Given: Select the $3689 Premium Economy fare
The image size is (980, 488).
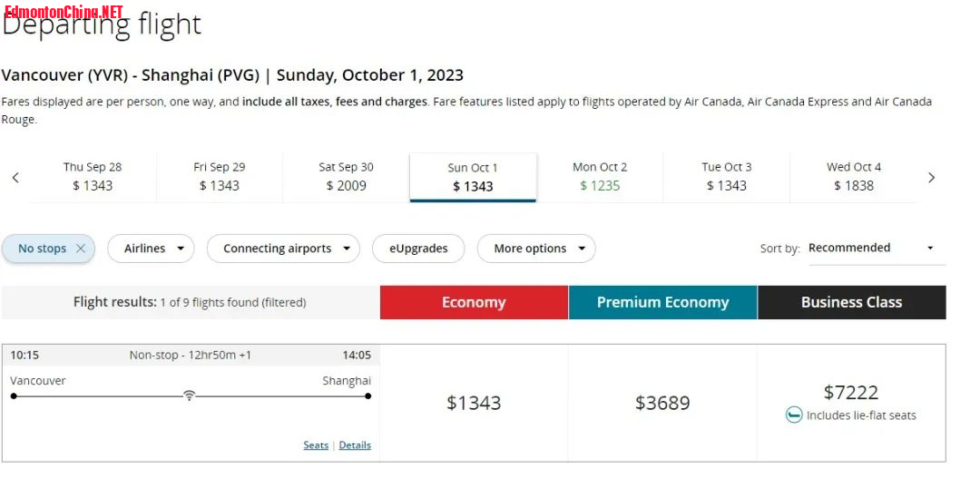Looking at the screenshot, I should 662,403.
